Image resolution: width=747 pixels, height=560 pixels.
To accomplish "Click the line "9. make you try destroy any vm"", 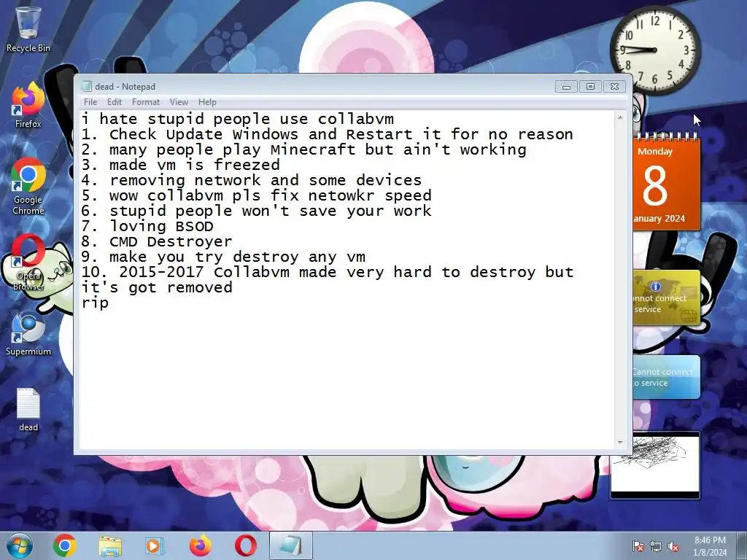I will 223,257.
